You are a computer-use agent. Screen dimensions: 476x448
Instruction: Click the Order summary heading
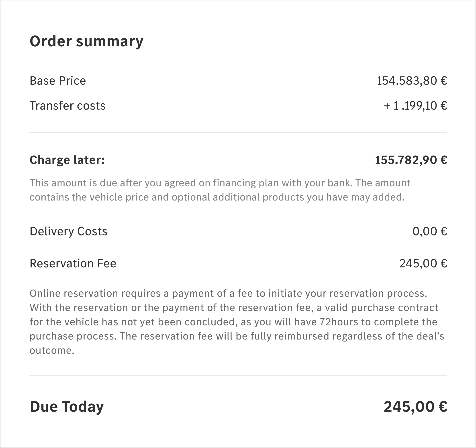86,41
